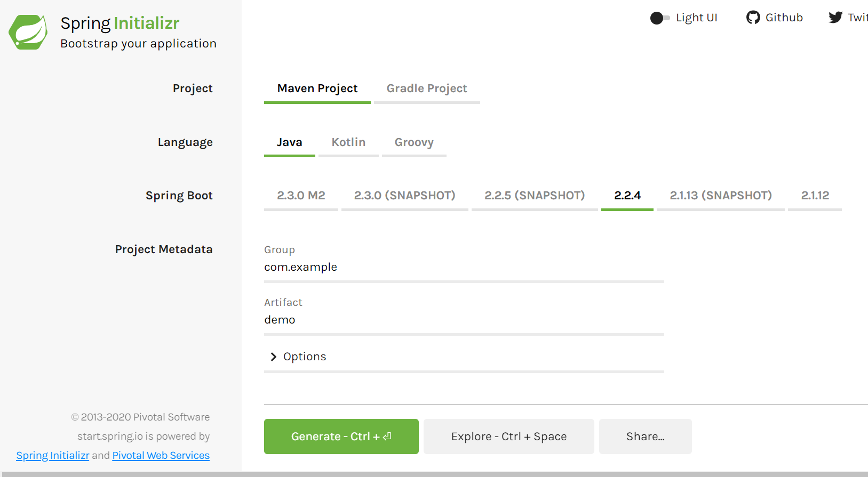Open the Github link text

point(784,18)
